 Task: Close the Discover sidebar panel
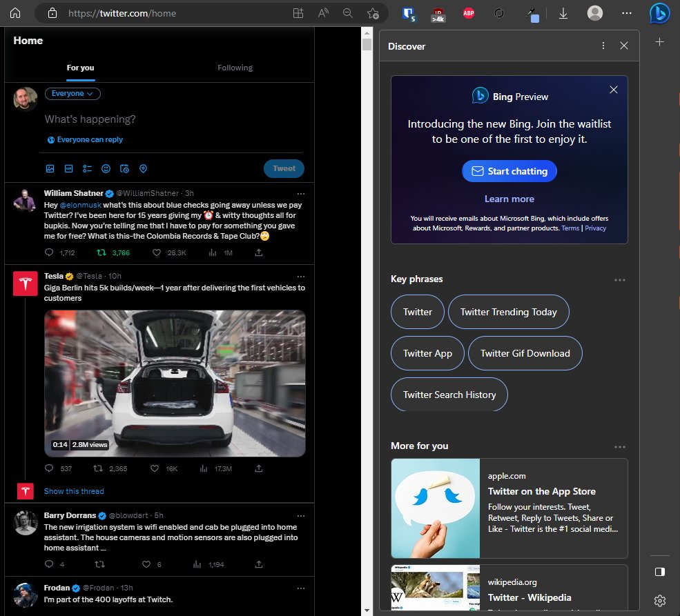tap(624, 46)
